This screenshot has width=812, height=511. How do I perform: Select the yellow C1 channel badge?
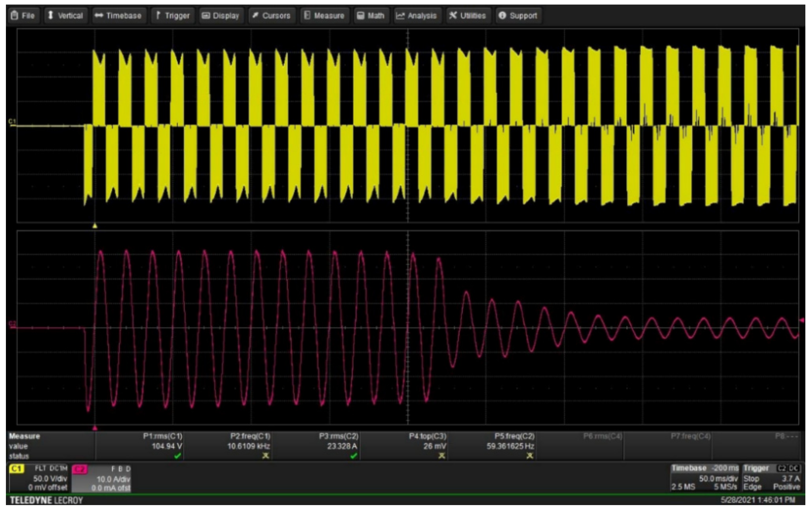[17, 469]
